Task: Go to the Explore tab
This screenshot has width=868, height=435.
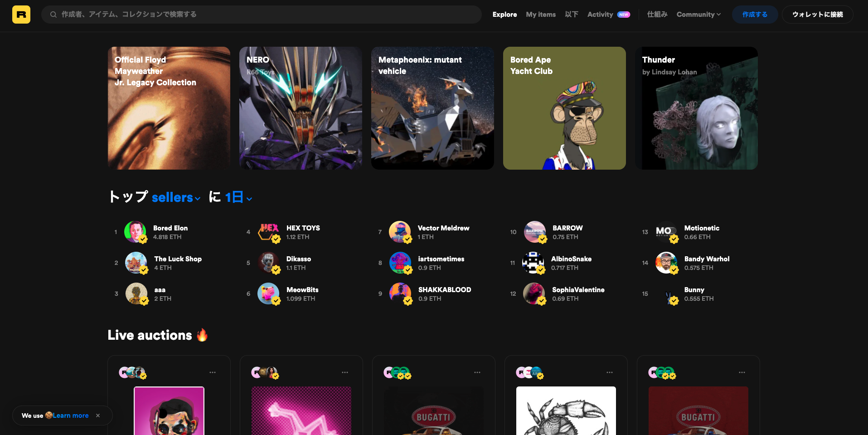Action: tap(504, 15)
